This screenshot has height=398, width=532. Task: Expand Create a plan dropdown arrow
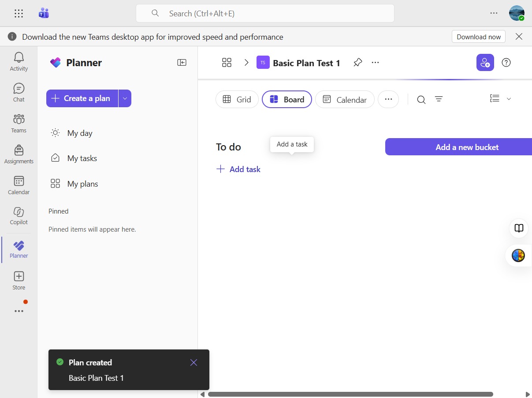(x=125, y=98)
